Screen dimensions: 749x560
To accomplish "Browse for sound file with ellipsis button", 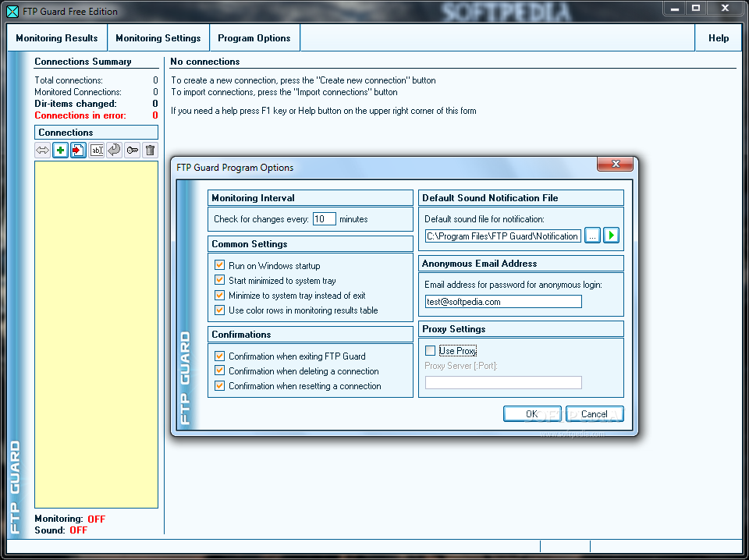I will click(x=592, y=236).
